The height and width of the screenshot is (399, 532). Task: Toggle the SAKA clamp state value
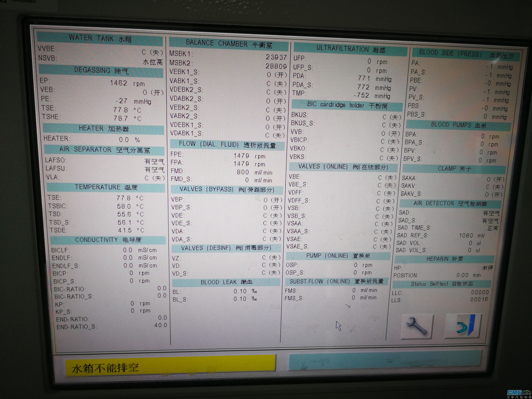click(x=495, y=179)
